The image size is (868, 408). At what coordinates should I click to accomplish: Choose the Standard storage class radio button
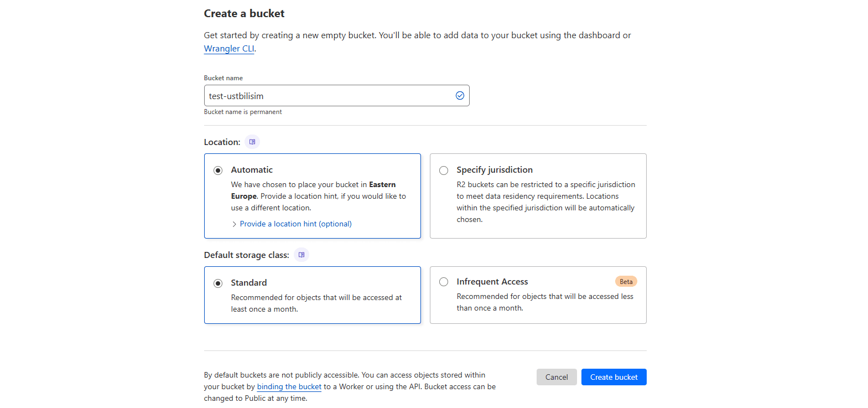218,283
